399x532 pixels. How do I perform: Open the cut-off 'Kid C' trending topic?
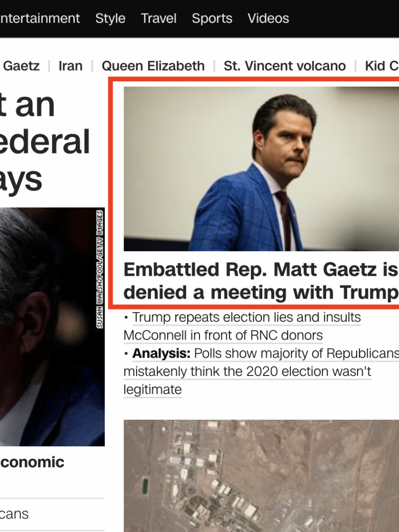click(382, 66)
